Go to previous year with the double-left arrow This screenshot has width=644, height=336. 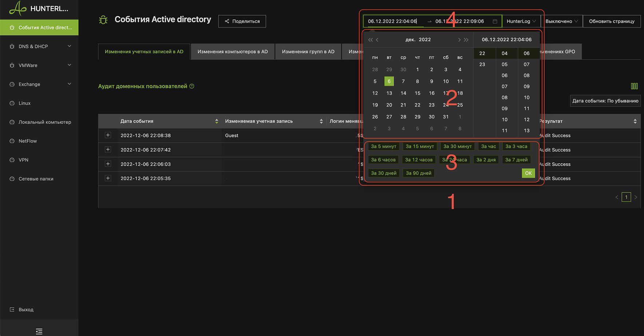pos(370,40)
